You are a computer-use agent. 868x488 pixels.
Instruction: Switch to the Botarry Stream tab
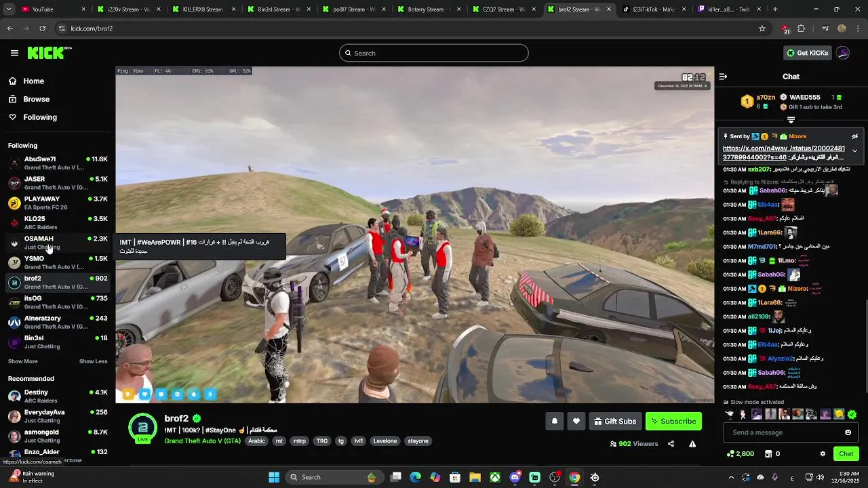(x=429, y=9)
